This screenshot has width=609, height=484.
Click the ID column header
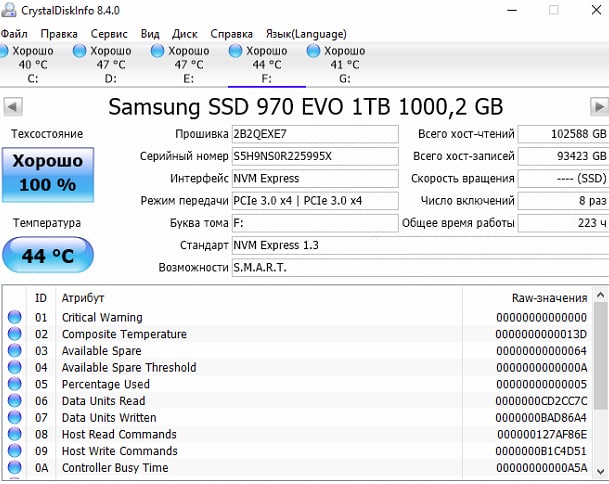coord(41,298)
